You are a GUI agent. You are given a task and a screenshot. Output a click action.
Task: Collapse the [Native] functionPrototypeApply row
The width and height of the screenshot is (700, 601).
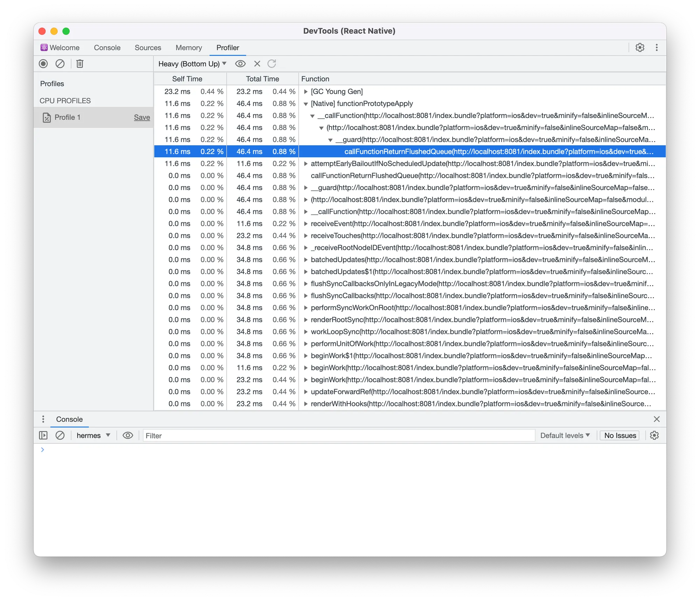(306, 104)
